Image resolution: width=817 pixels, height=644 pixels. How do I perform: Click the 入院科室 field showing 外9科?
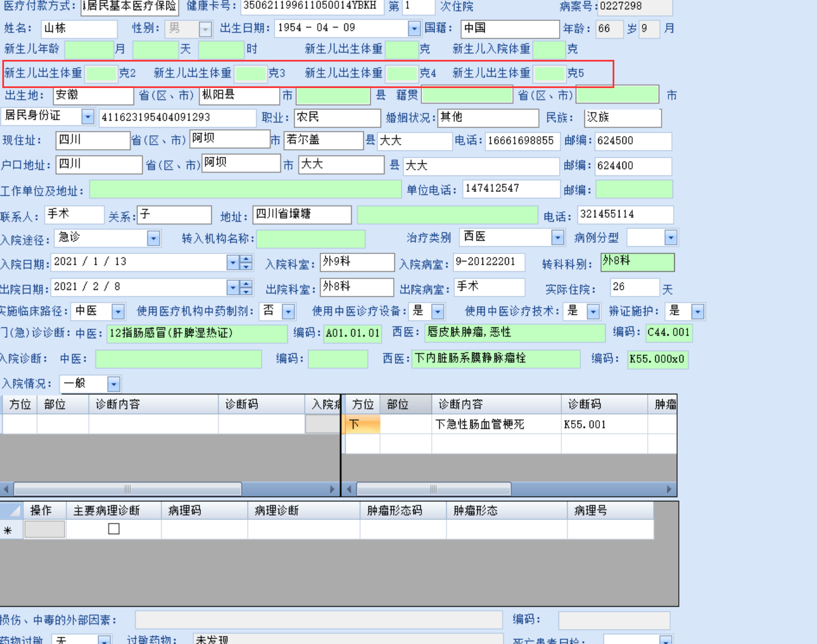click(357, 262)
